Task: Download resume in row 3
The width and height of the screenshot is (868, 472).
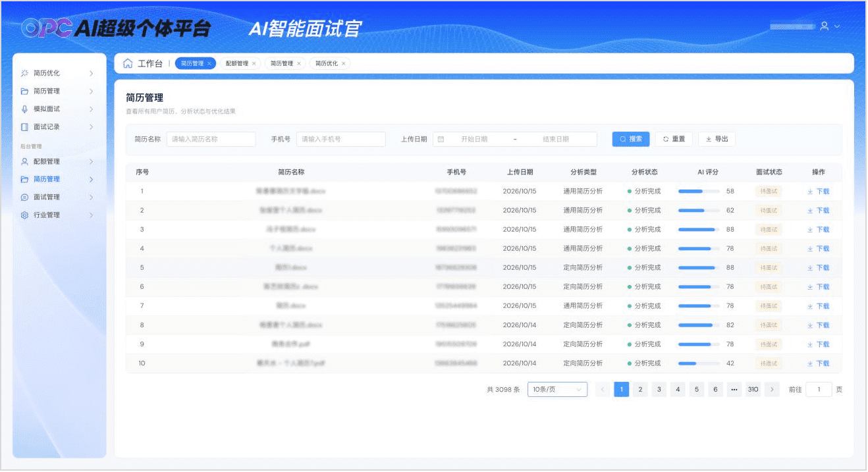Action: (819, 230)
